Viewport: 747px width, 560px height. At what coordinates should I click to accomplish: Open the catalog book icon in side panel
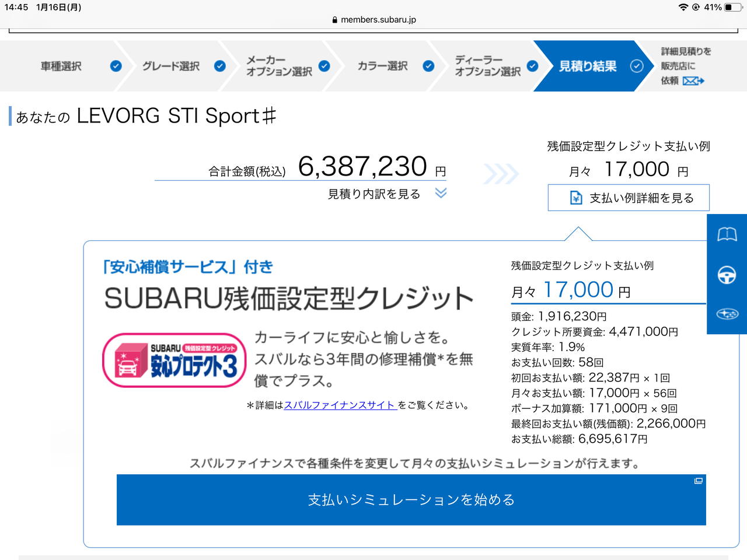pos(727,235)
